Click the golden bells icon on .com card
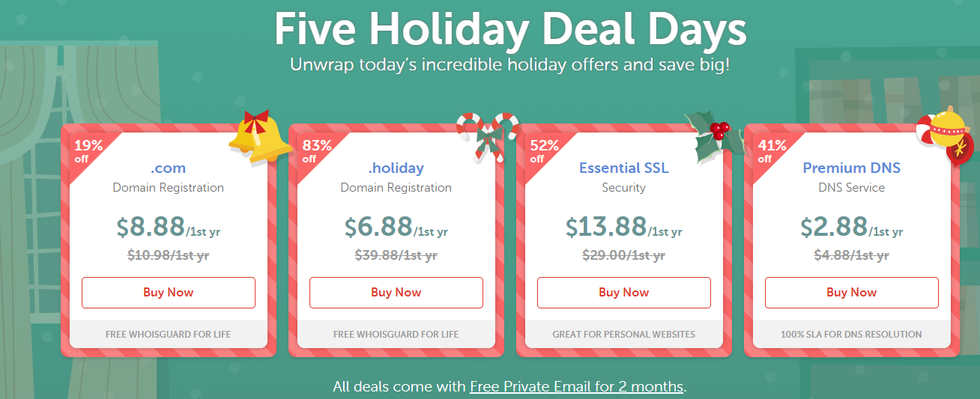 (x=260, y=136)
